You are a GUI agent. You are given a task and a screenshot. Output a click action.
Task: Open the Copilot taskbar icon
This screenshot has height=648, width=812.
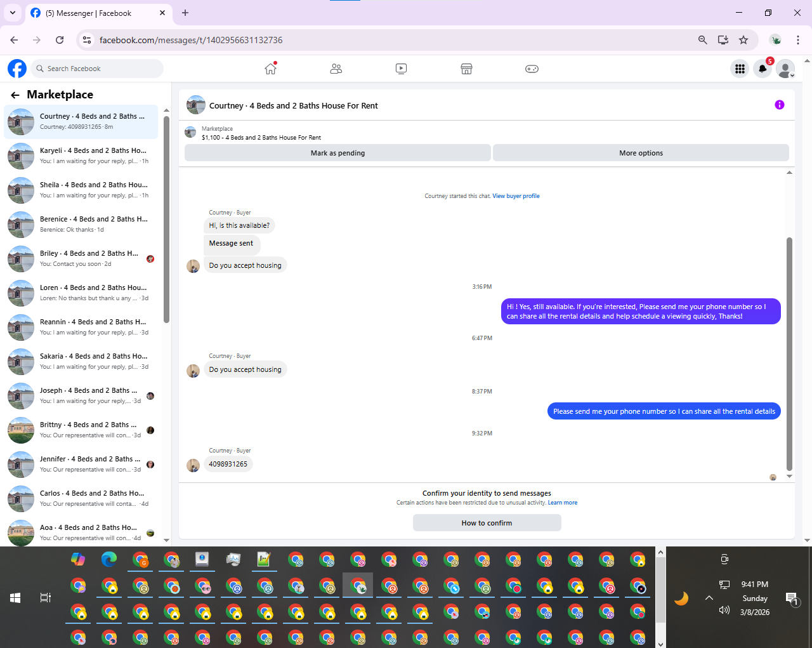[78, 559]
